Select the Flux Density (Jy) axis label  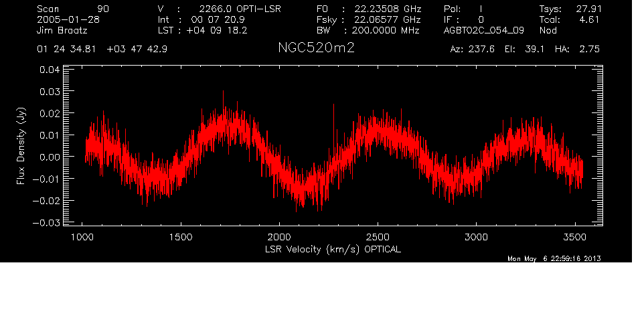21,146
